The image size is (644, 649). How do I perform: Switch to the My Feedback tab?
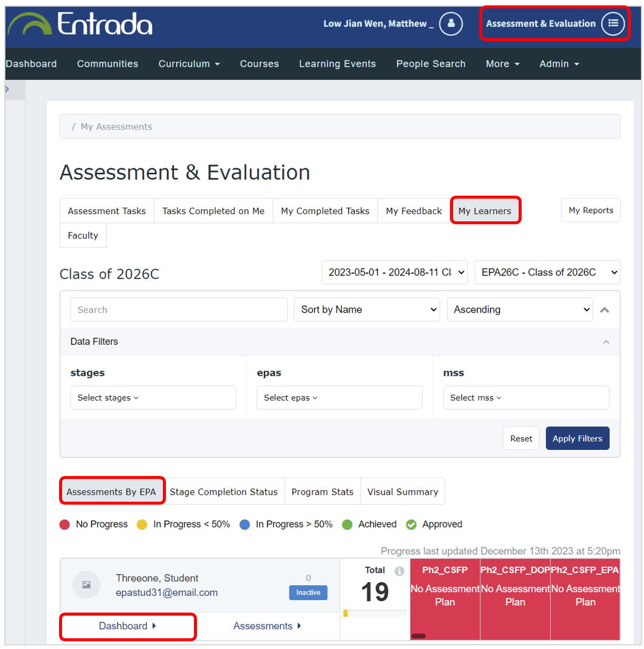click(x=414, y=211)
